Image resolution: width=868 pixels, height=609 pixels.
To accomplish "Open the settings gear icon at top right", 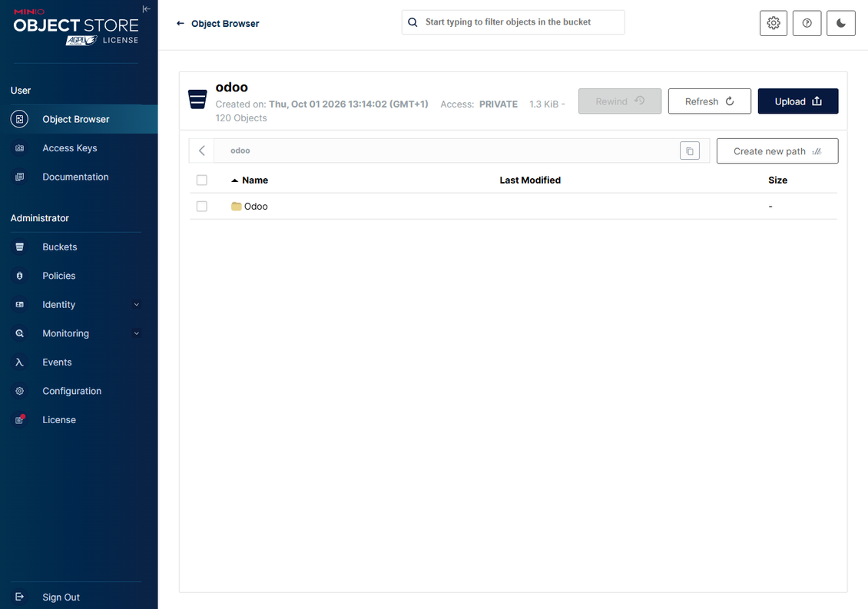I will tap(774, 23).
